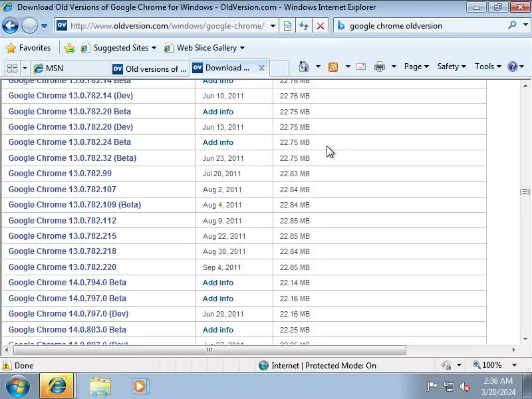This screenshot has width=532, height=399.
Task: Click Add info for 14.0.794.0 Beta
Action: click(218, 283)
